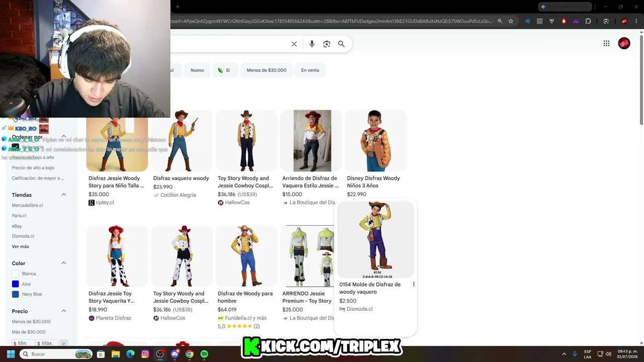Select price filter Menos de $30.000 in sidebar
Image resolution: width=644 pixels, height=362 pixels.
pos(31,322)
